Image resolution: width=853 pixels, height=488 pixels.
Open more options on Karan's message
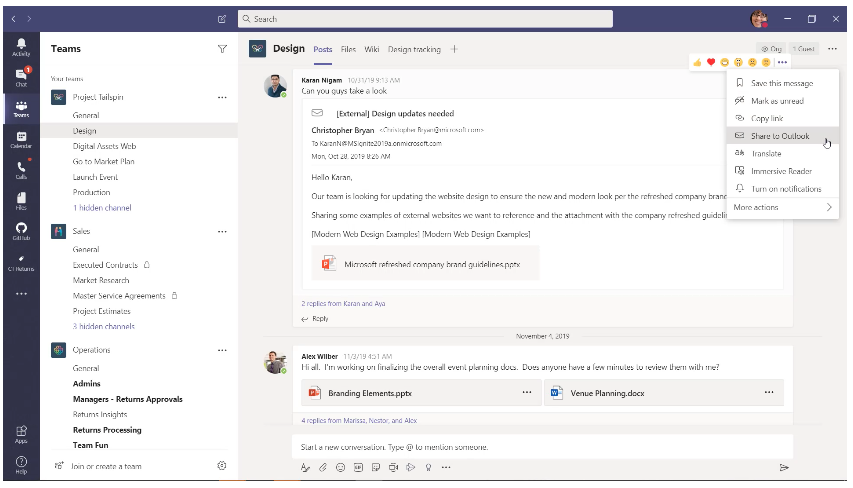click(x=782, y=63)
